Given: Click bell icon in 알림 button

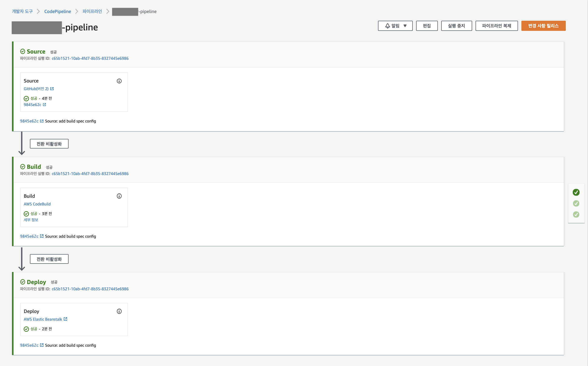Looking at the screenshot, I should point(388,26).
